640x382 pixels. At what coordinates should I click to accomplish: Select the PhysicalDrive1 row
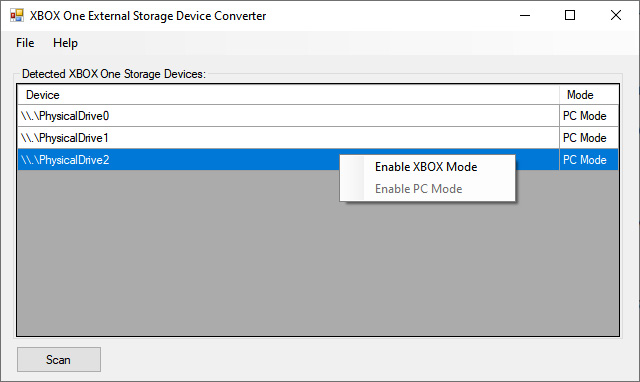tap(318, 138)
